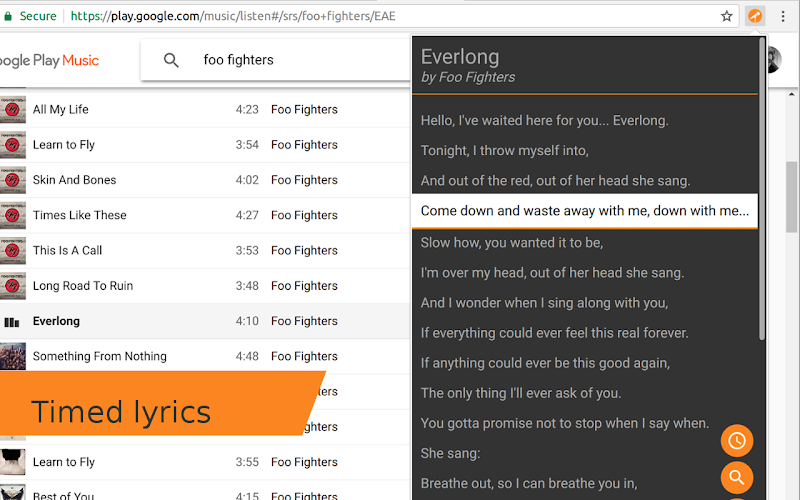
Task: Click the lyric line 'She sang:'
Action: point(450,453)
